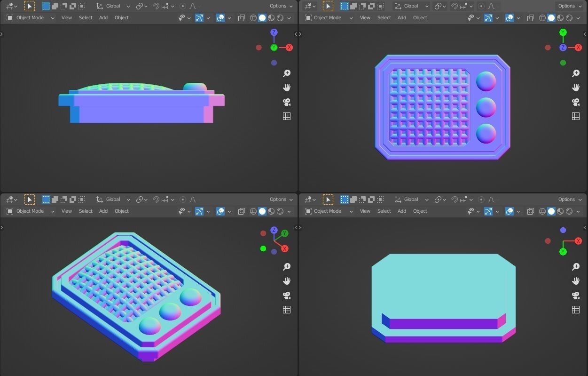Viewport: 588px width, 376px height.
Task: Toggle X-ray in bottom-right viewport
Action: (x=530, y=211)
